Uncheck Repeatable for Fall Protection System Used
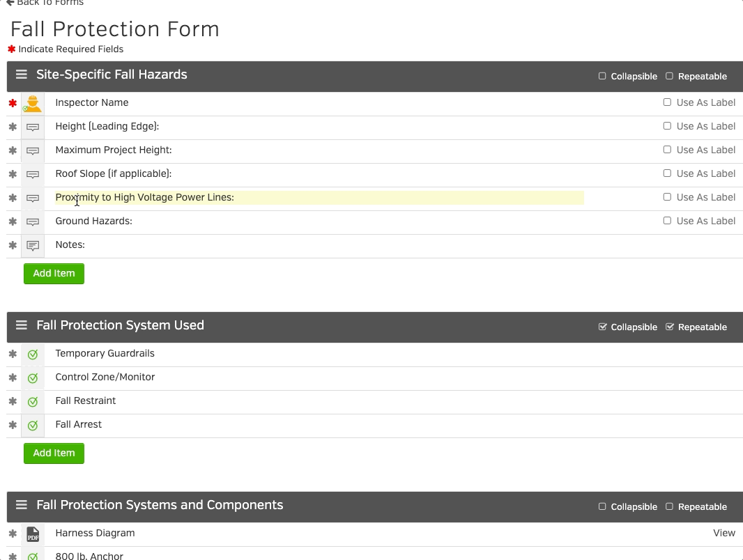Image resolution: width=743 pixels, height=560 pixels. click(x=670, y=327)
